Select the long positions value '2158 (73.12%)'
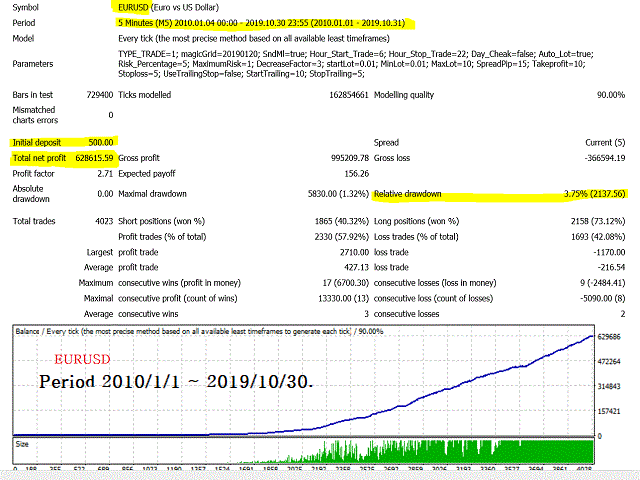 [x=598, y=221]
